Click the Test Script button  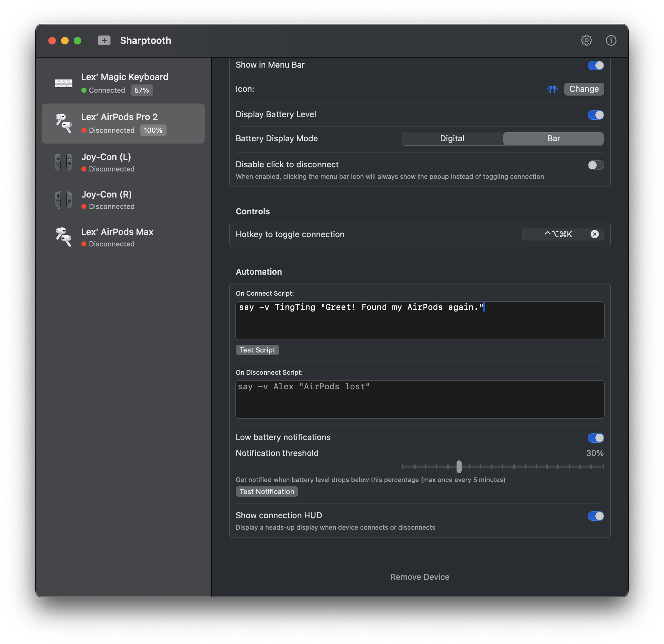point(257,350)
